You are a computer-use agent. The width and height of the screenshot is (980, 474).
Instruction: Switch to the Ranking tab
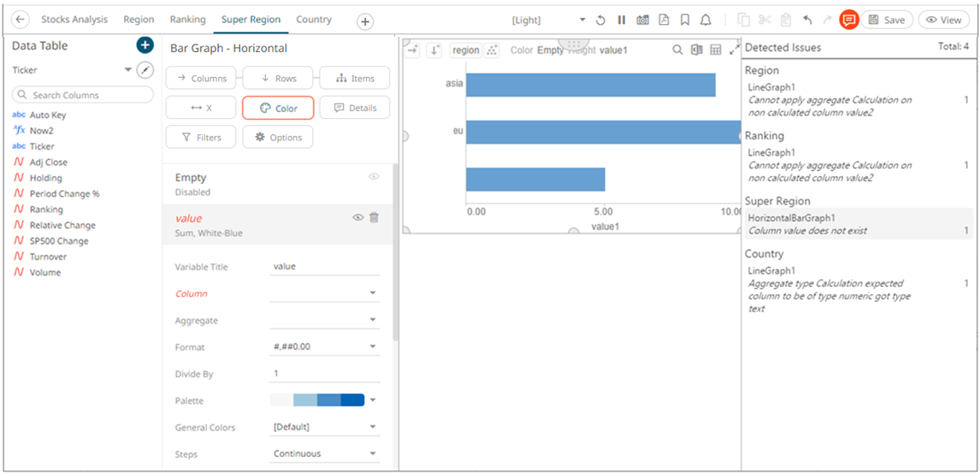[187, 20]
